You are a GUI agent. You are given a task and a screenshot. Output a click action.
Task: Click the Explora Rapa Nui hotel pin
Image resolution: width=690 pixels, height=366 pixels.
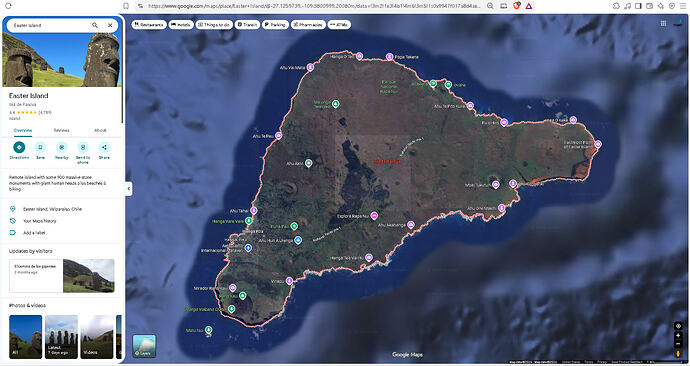point(374,216)
